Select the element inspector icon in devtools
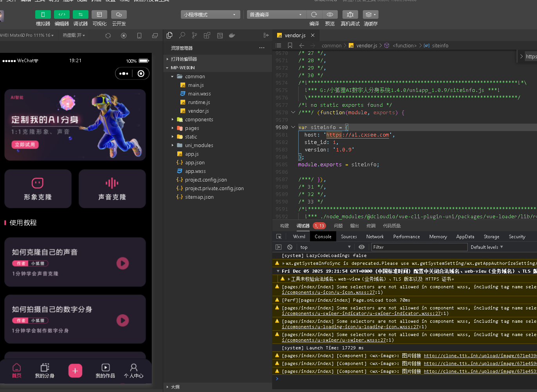537x392 pixels. (279, 237)
